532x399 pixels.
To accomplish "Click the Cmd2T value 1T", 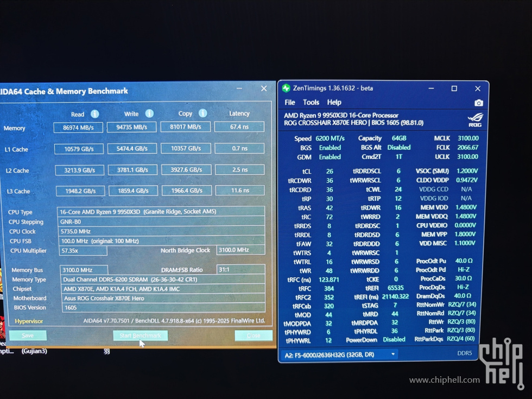I will point(398,156).
